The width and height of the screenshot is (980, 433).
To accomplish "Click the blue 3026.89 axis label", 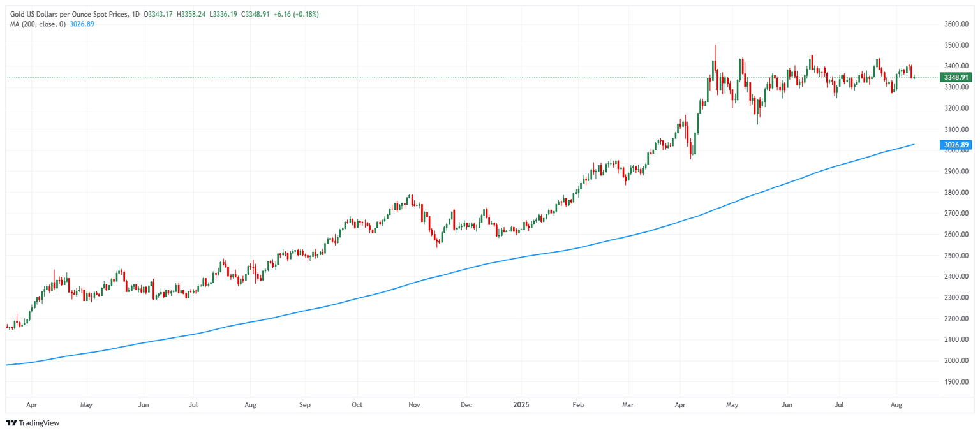I will [x=956, y=145].
